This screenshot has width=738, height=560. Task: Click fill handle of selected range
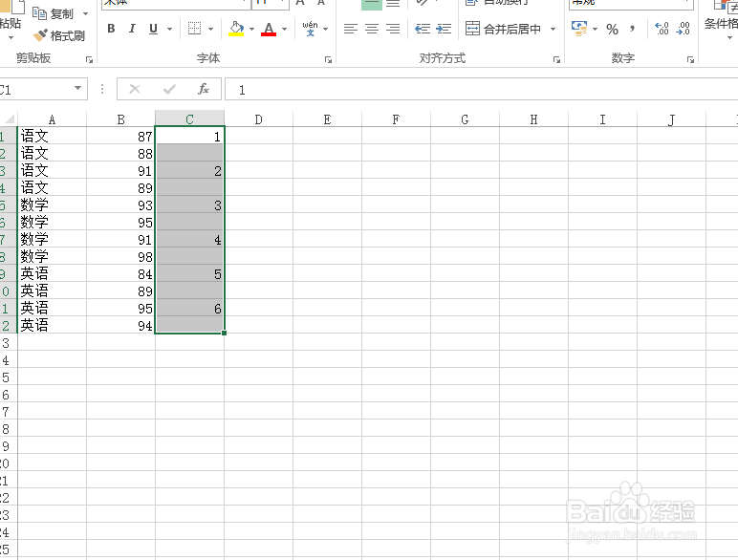(x=224, y=333)
